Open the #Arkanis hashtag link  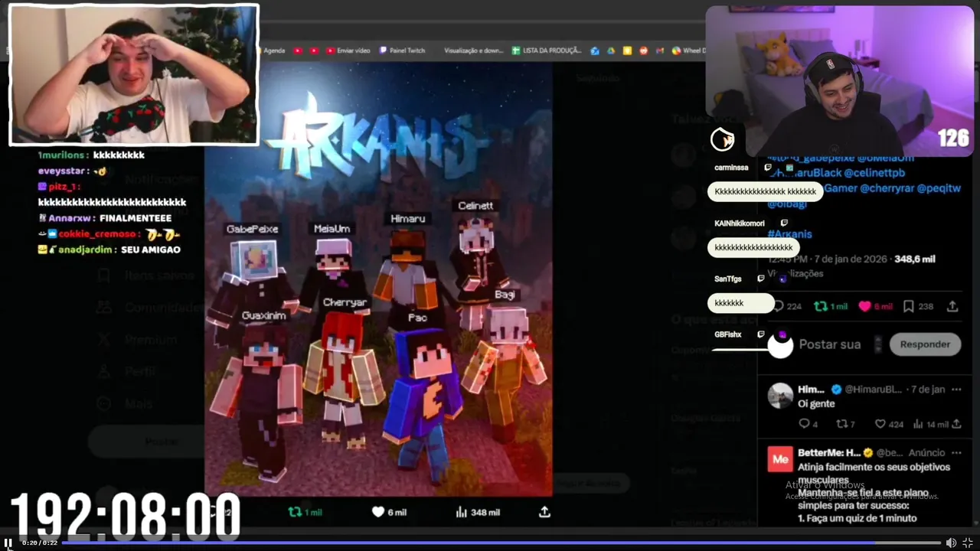click(789, 233)
